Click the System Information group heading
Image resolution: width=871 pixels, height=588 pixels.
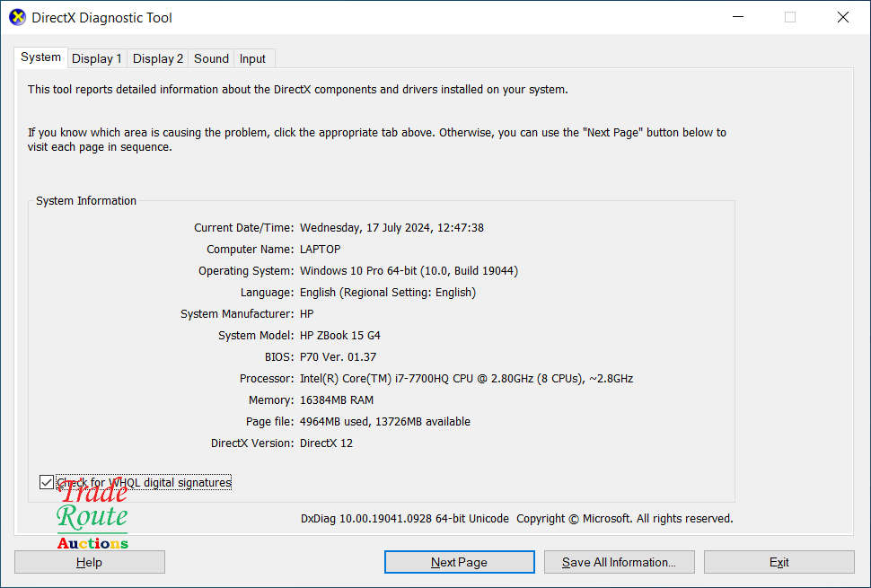click(x=85, y=200)
